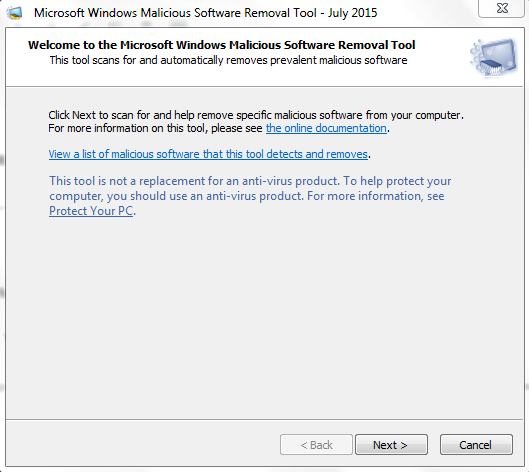Click the Next button to start scan
The image size is (529, 472).
click(391, 445)
